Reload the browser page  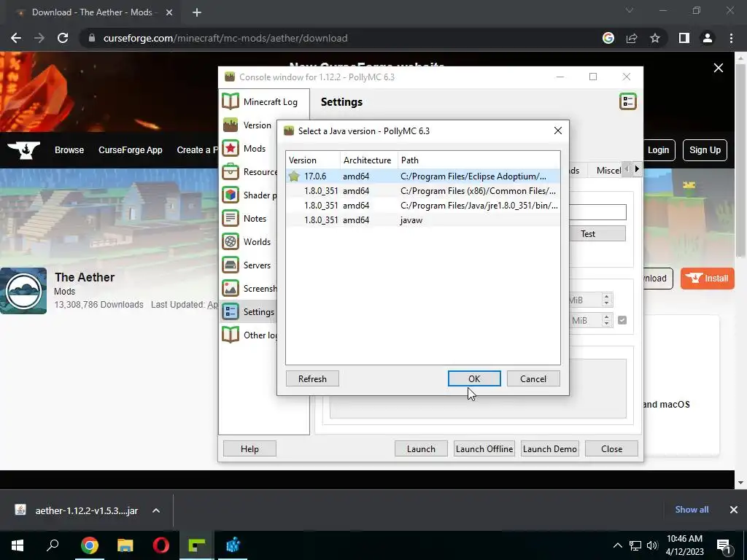click(63, 38)
